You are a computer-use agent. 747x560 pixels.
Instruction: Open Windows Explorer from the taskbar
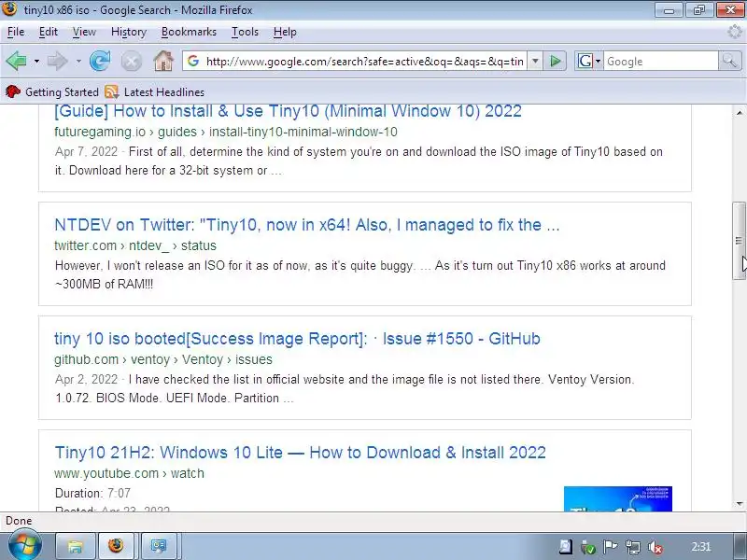tap(76, 546)
